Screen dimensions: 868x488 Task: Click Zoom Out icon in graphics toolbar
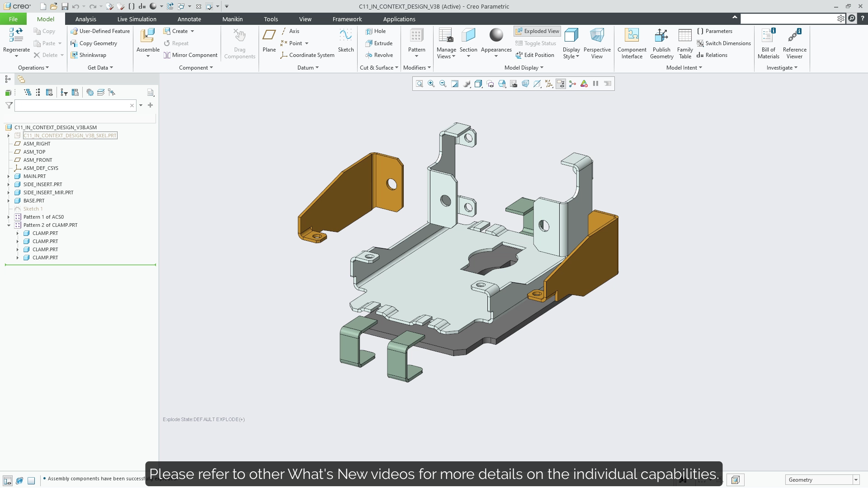(443, 84)
